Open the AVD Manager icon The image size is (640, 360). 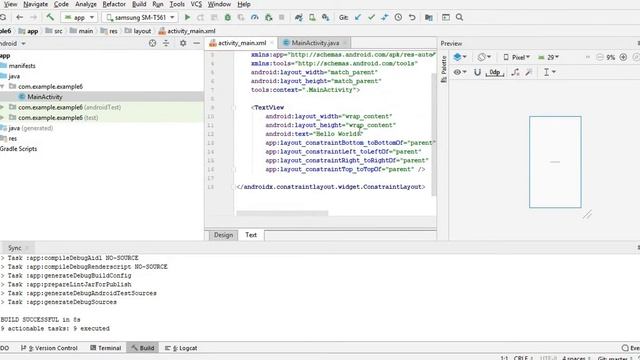coord(312,17)
